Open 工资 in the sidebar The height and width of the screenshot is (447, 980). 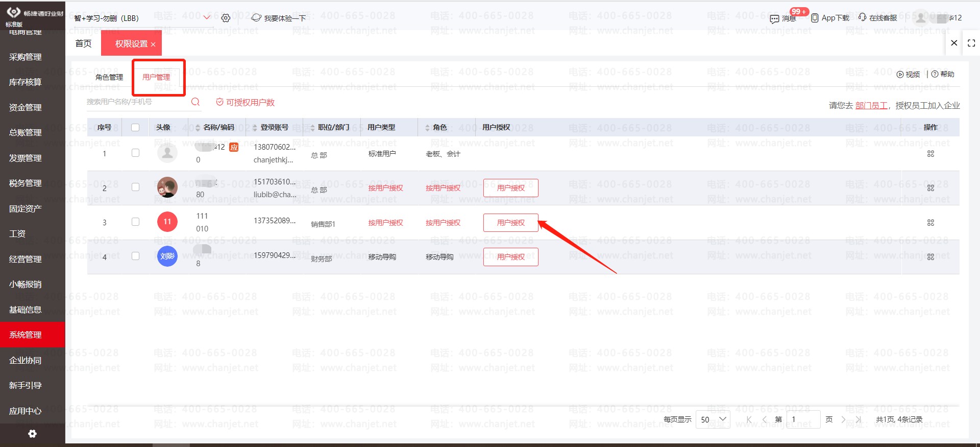17,234
